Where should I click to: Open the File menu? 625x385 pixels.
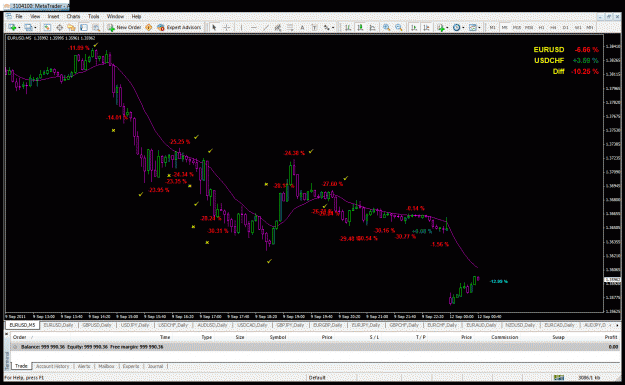pyautogui.click(x=19, y=16)
